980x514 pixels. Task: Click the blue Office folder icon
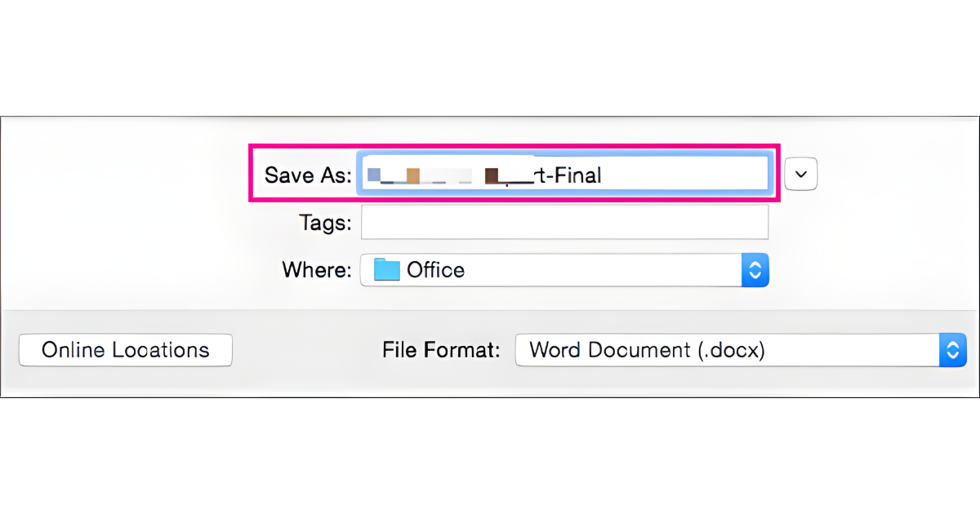385,270
